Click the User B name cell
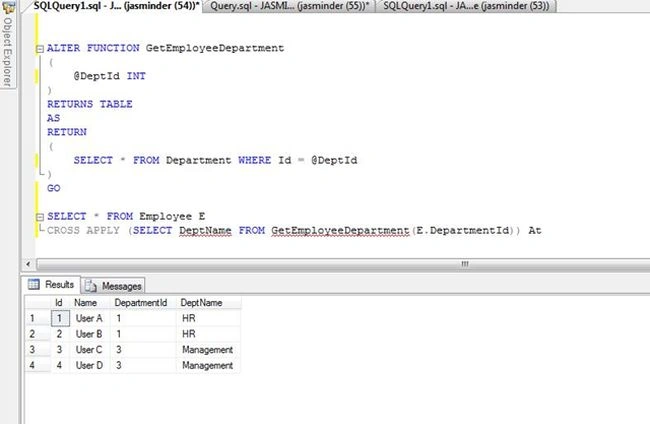 [89, 334]
